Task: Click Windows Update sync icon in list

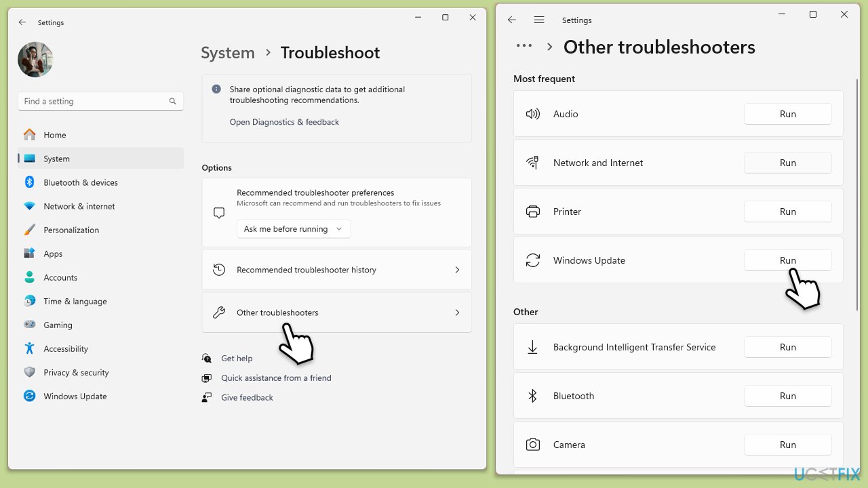Action: (533, 260)
